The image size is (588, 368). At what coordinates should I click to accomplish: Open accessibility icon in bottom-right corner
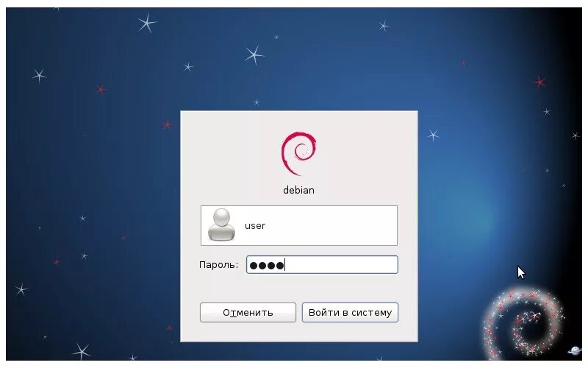[574, 351]
